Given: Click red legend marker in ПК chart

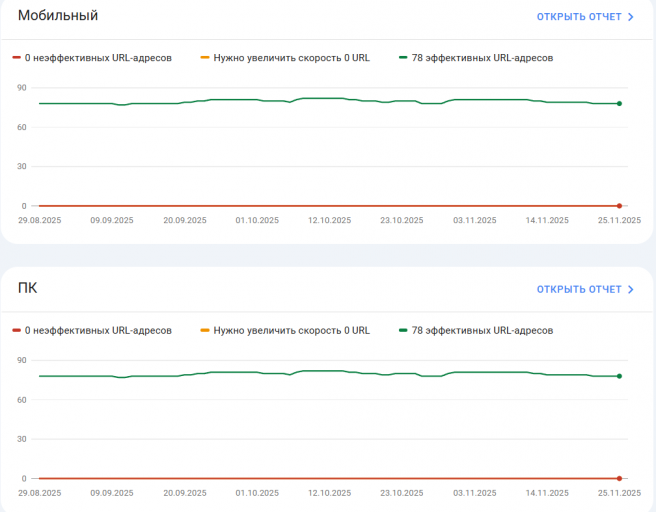Looking at the screenshot, I should pos(16,331).
